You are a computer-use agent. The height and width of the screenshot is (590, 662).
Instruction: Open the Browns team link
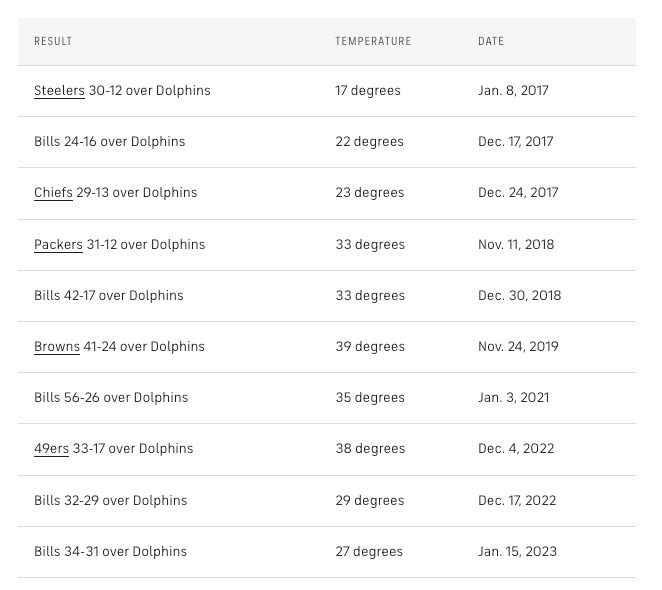[x=57, y=346]
